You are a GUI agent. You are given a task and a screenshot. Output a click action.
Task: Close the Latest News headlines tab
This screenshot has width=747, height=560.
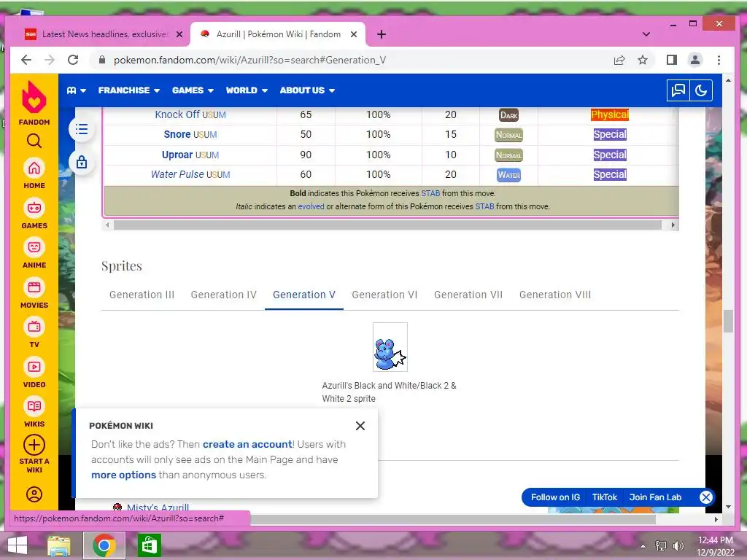point(179,34)
